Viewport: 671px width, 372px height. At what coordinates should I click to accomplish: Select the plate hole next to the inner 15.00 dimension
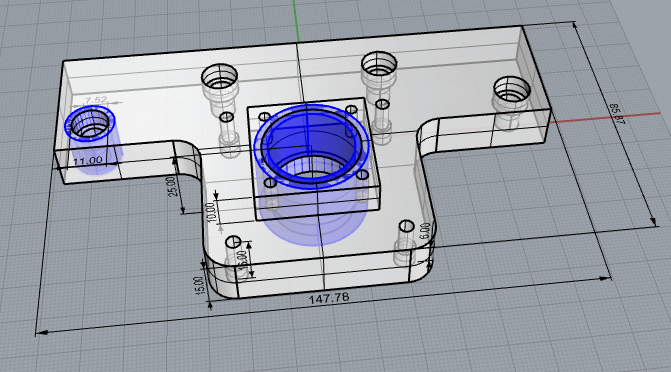tap(233, 242)
